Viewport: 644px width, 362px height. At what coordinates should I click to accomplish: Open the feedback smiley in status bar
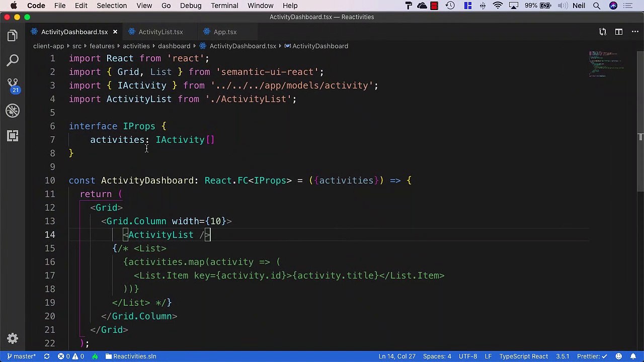point(619,356)
